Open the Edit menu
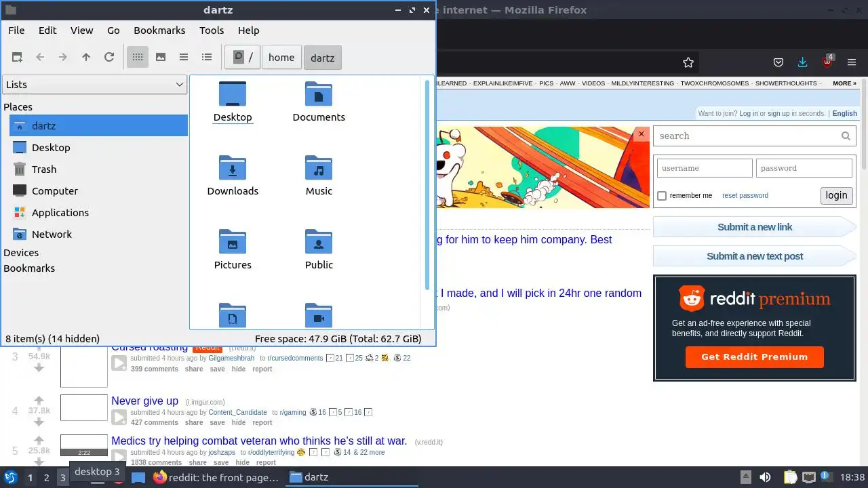Screen dimensions: 868x488 coord(47,30)
